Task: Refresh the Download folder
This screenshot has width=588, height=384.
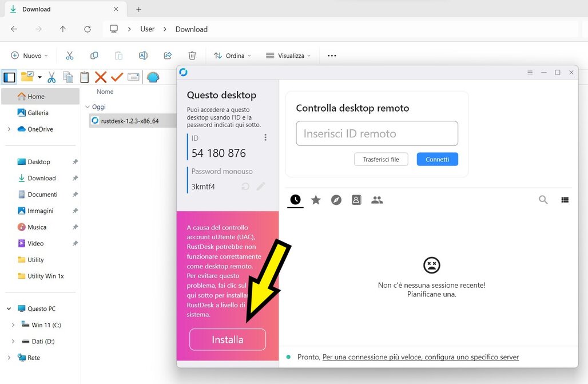Action: (x=88, y=29)
